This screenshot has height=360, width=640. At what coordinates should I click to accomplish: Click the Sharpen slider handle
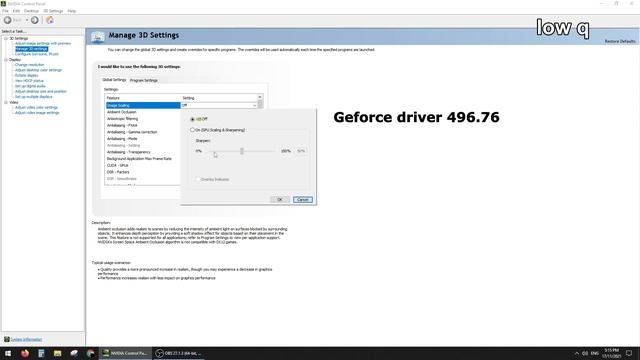(242, 151)
